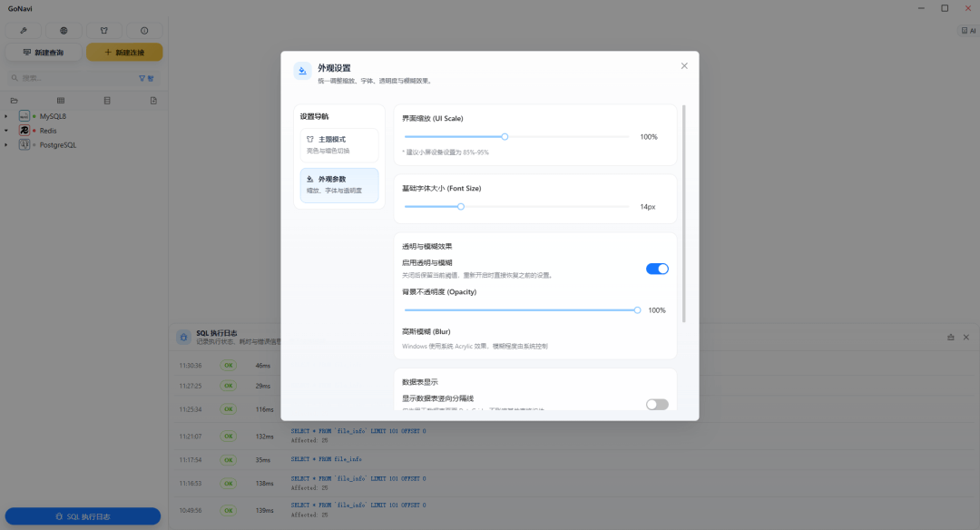Close the 外观设置 dialog
The width and height of the screenshot is (980, 530).
point(684,65)
